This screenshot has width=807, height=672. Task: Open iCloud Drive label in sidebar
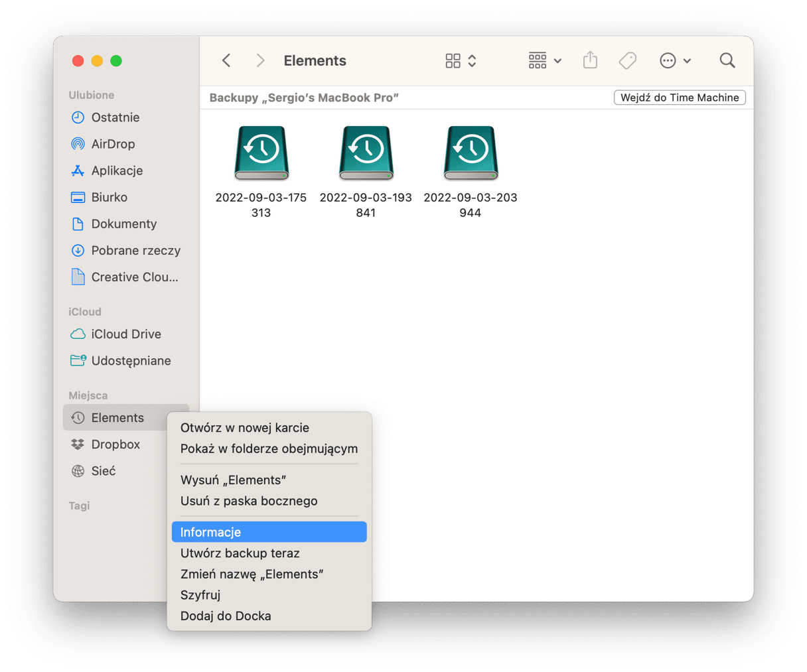[x=126, y=334]
